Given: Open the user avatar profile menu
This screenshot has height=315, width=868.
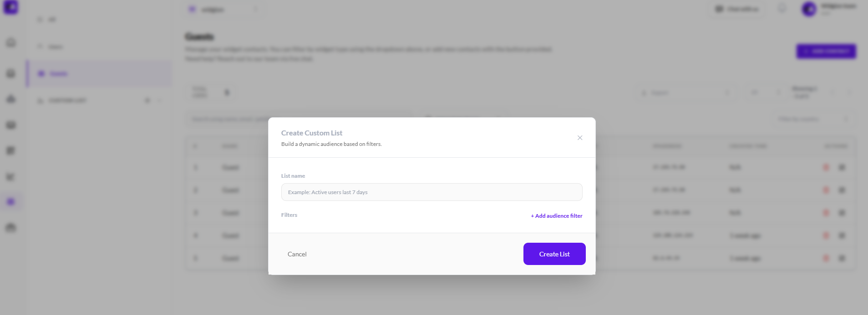Looking at the screenshot, I should click(x=809, y=9).
